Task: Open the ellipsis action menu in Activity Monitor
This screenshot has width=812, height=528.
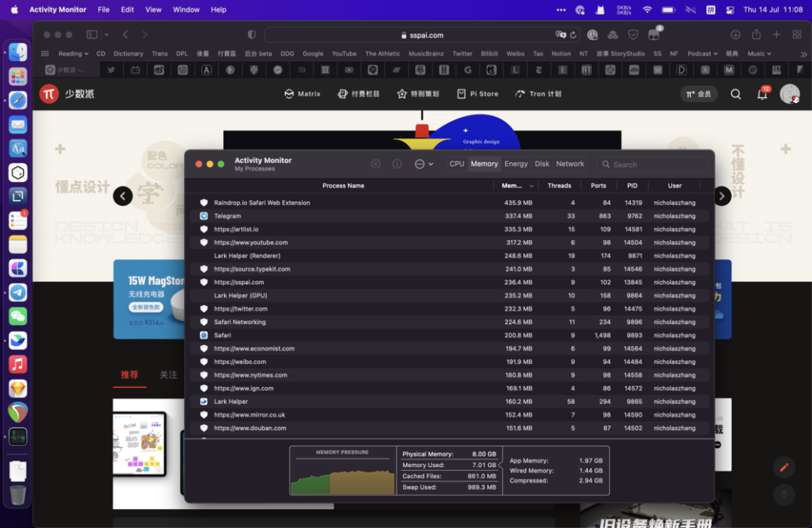Action: (x=423, y=164)
